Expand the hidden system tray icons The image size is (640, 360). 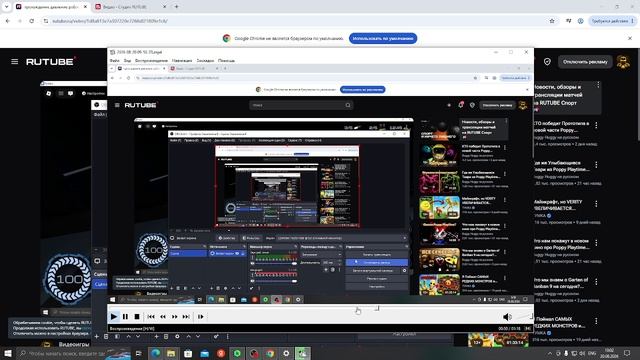549,353
